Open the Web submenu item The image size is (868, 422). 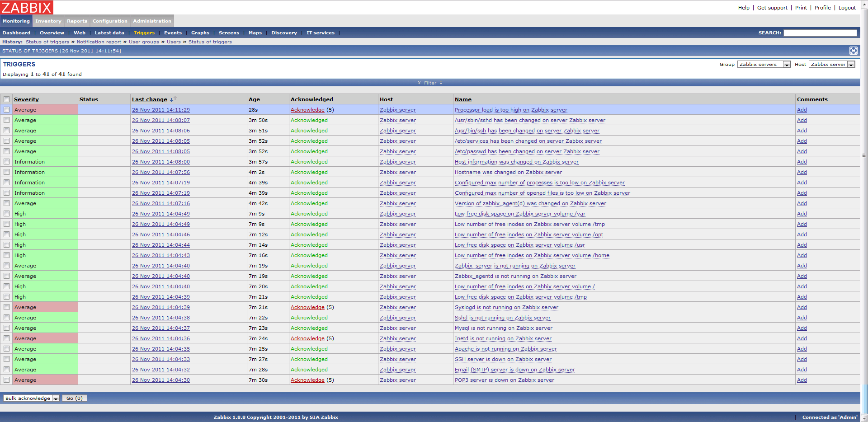[x=80, y=33]
